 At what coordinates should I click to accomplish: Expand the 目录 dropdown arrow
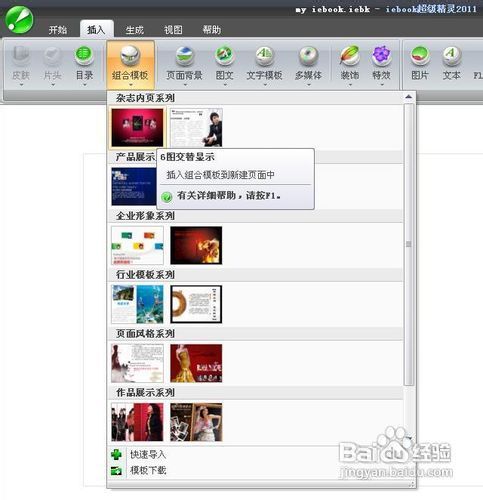coord(84,85)
